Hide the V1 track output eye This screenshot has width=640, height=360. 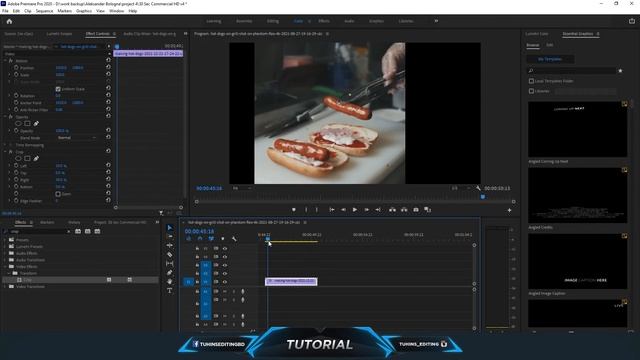pos(224,282)
